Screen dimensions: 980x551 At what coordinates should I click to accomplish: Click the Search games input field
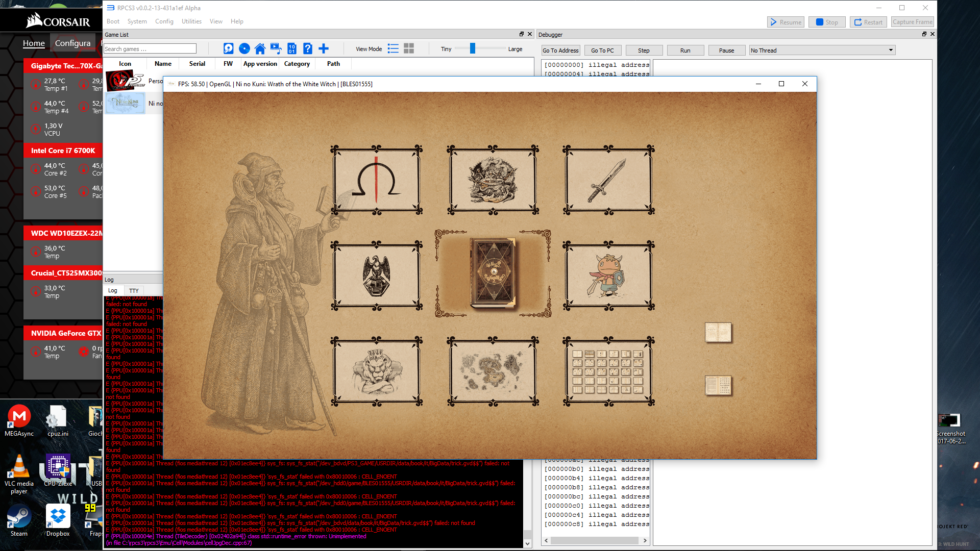pos(150,49)
